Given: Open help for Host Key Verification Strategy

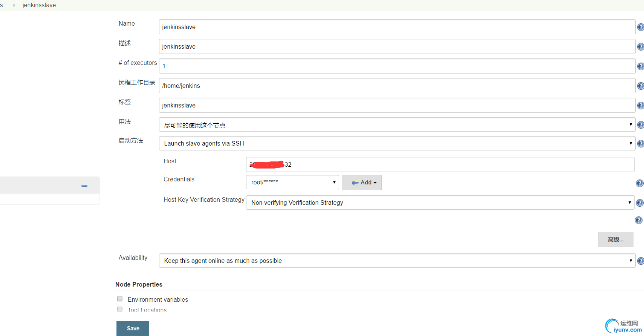Looking at the screenshot, I should click(x=639, y=203).
